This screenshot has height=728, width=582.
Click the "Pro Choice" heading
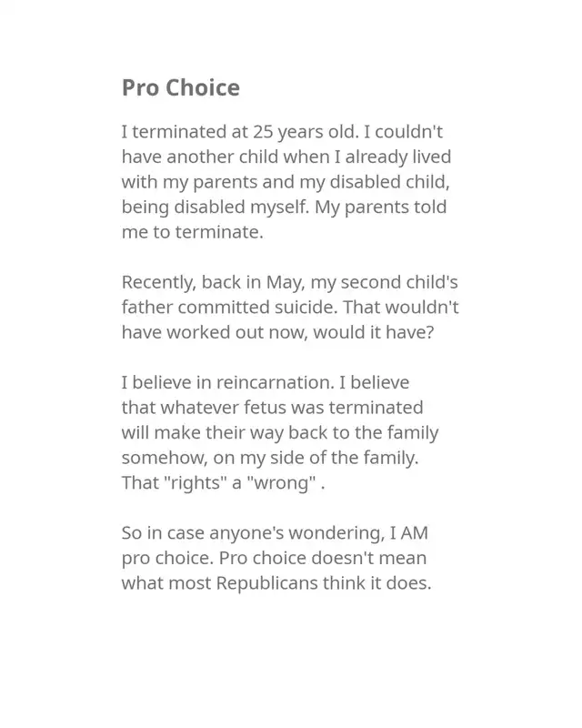tap(181, 87)
